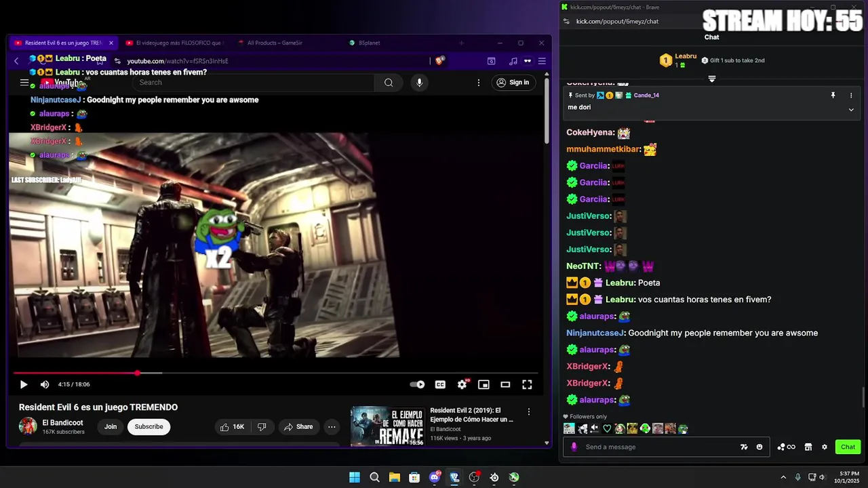Seek along the video progress bar
The image size is (868, 488).
point(275,373)
